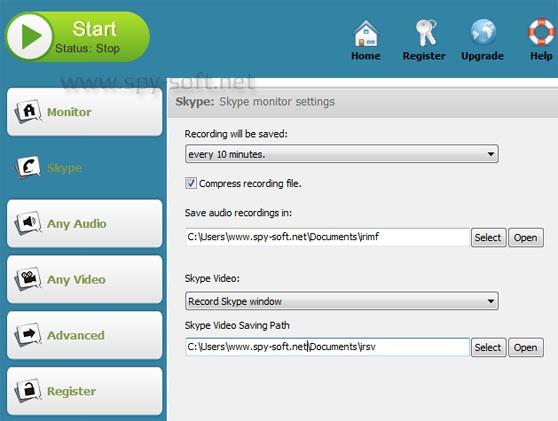This screenshot has width=558, height=421.
Task: Open the Any Video camera icon
Action: point(28,279)
